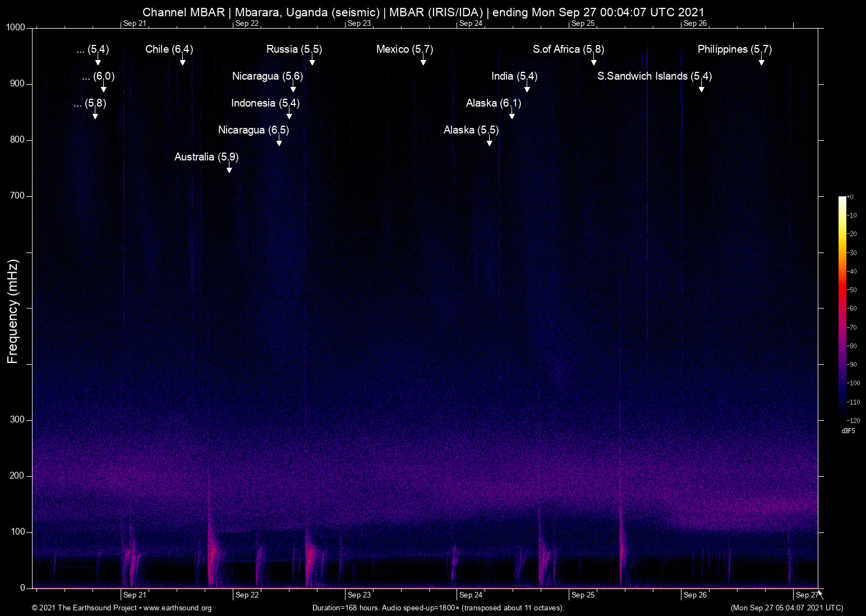Select the Sep 27 date on bottom axis
This screenshot has width=866, height=616.
pyautogui.click(x=807, y=595)
